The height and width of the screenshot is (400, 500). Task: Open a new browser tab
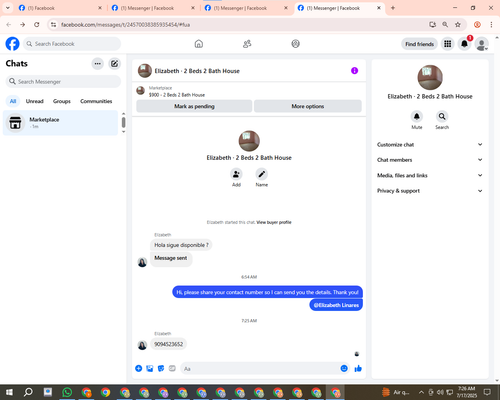(393, 8)
